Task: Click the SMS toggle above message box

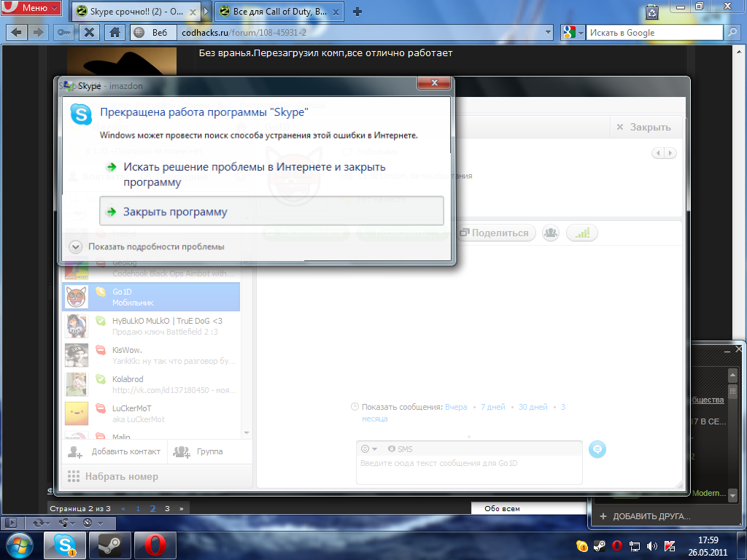Action: (x=400, y=448)
